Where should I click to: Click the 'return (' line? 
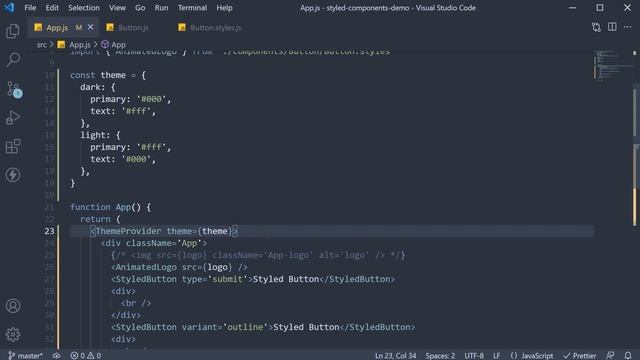100,219
